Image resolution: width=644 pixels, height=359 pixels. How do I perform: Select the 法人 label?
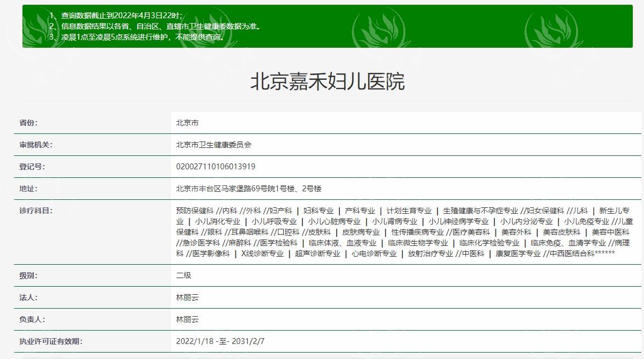coord(29,297)
